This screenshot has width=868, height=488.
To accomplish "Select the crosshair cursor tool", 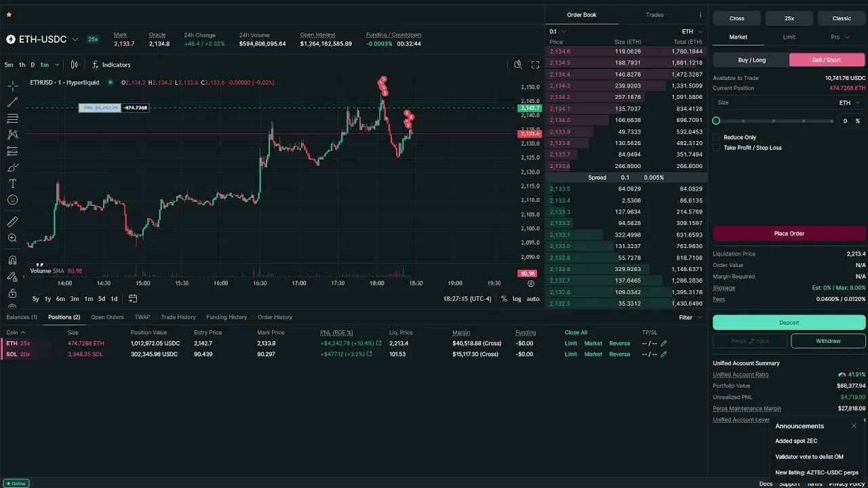I will [12, 86].
